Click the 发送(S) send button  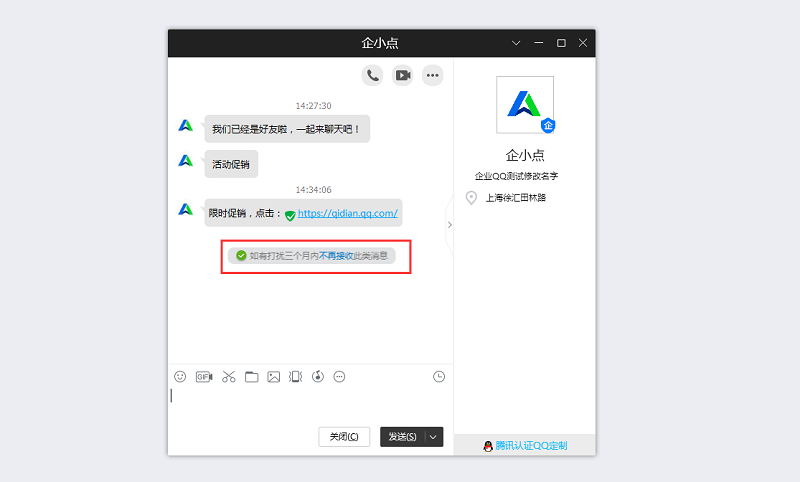click(x=403, y=437)
